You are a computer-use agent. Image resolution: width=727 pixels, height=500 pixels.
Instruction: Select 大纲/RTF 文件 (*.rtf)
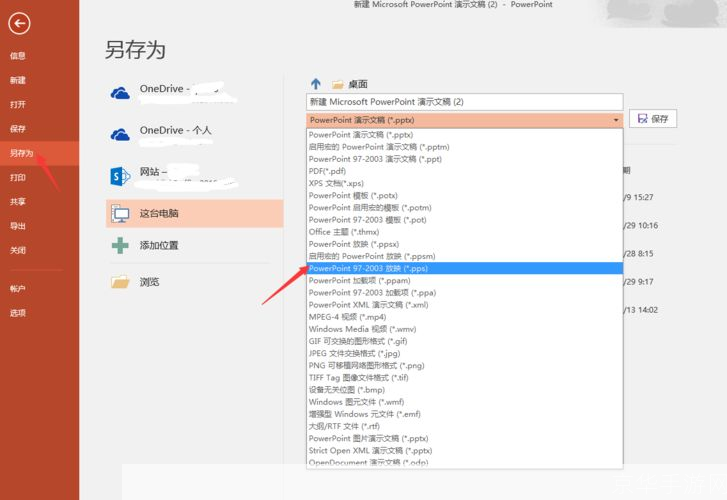465,426
